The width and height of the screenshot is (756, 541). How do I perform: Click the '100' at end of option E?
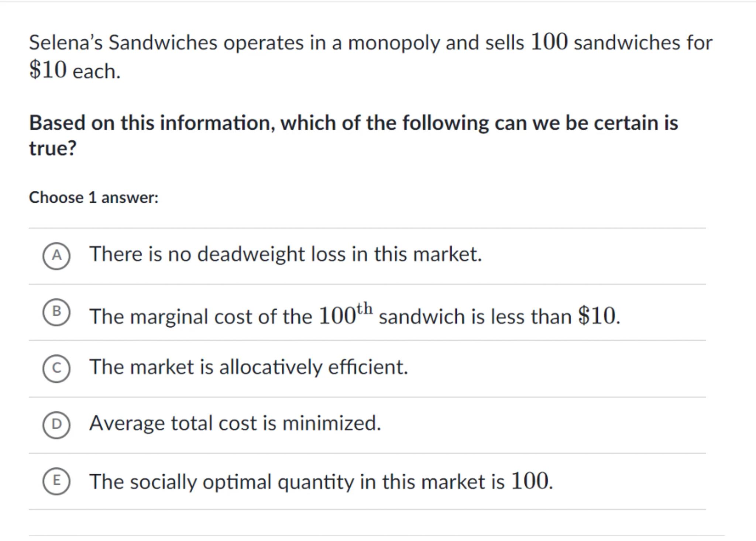530,481
